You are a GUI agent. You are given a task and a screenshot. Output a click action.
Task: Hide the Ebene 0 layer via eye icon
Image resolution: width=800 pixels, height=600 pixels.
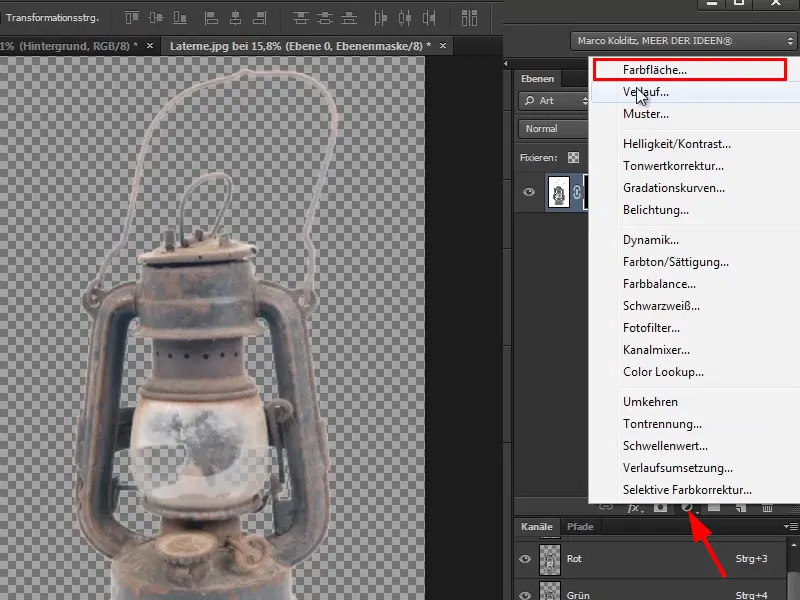pyautogui.click(x=529, y=192)
